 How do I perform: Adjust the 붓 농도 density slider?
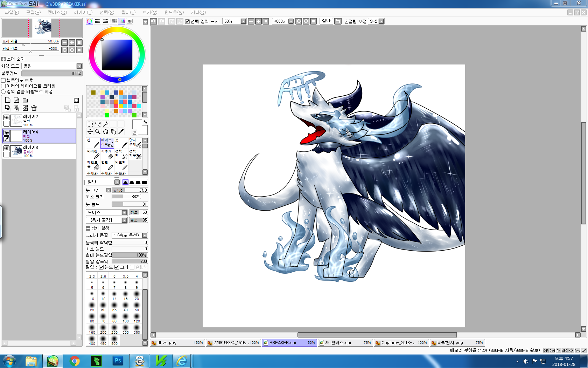click(129, 204)
